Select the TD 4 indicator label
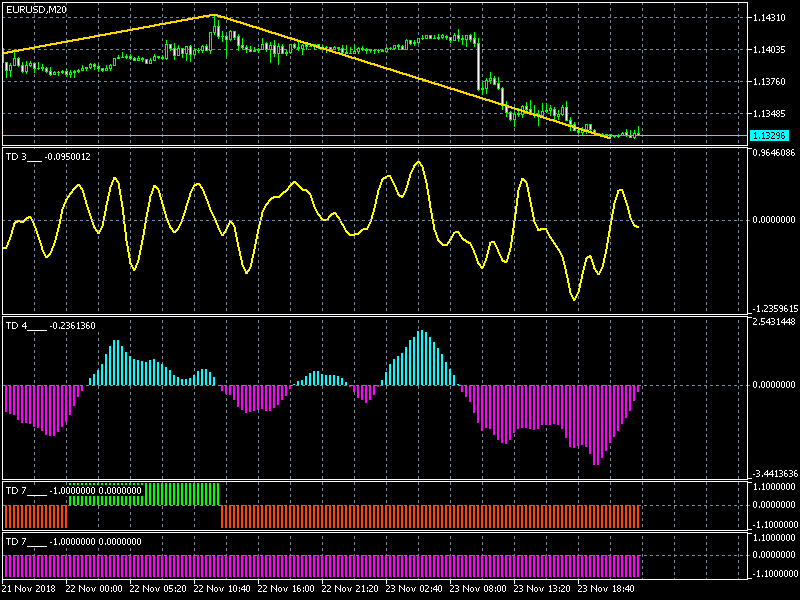 51,326
